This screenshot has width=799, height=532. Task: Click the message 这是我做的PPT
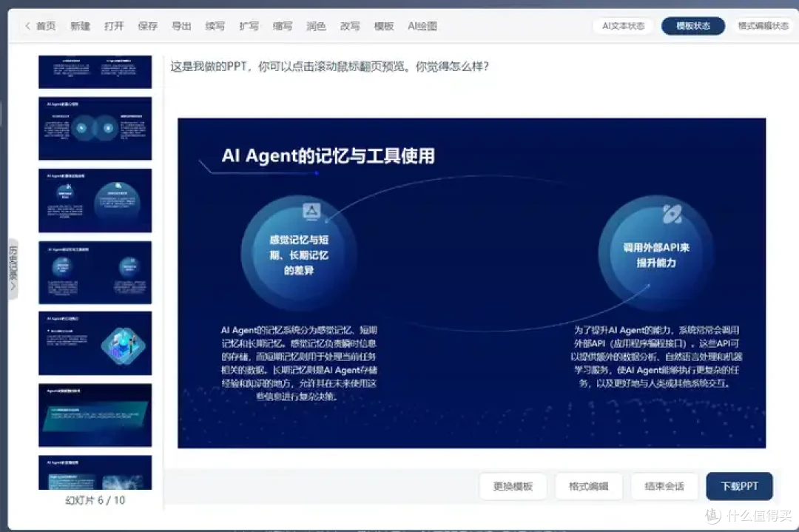[329, 67]
